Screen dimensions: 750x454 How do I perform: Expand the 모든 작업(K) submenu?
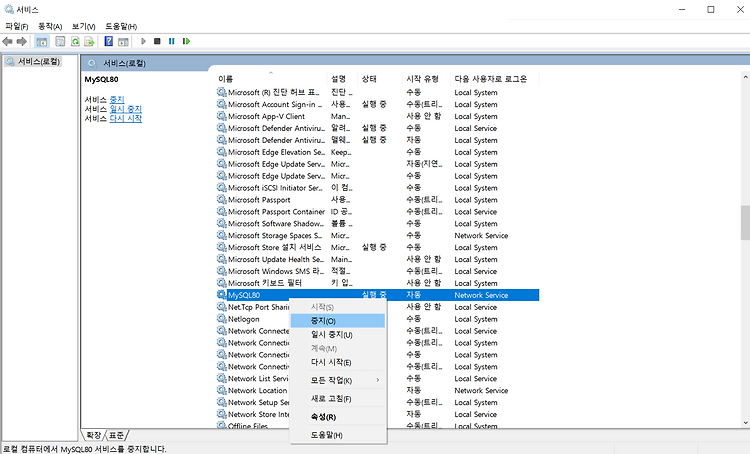coord(338,380)
